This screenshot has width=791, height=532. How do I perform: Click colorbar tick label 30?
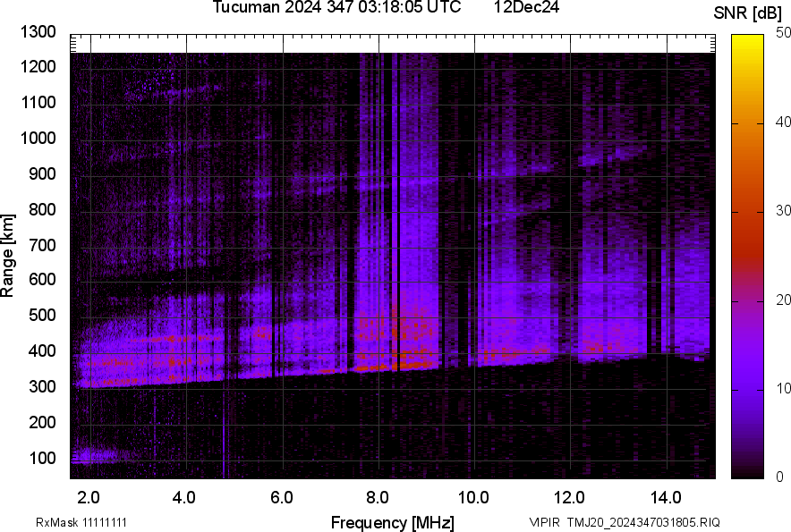click(x=783, y=211)
